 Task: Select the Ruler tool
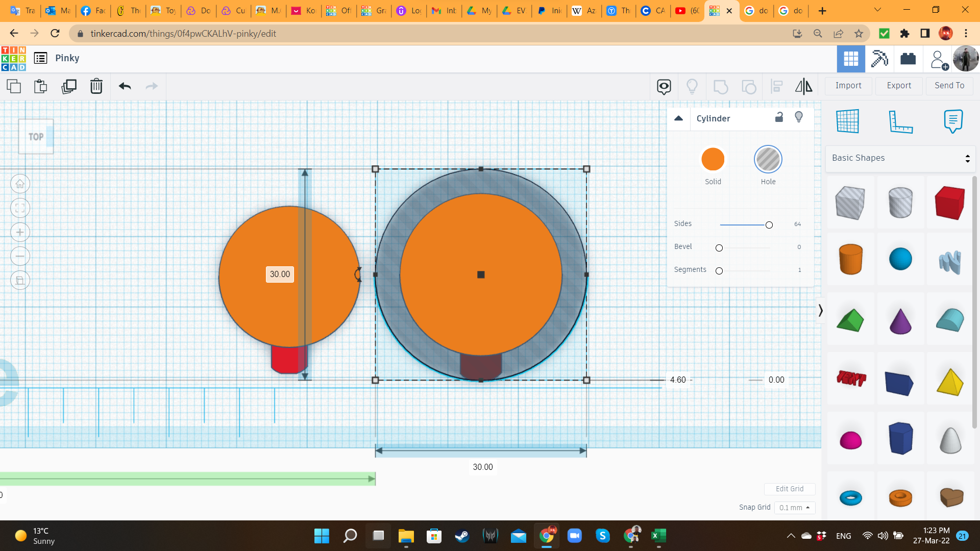pyautogui.click(x=900, y=121)
